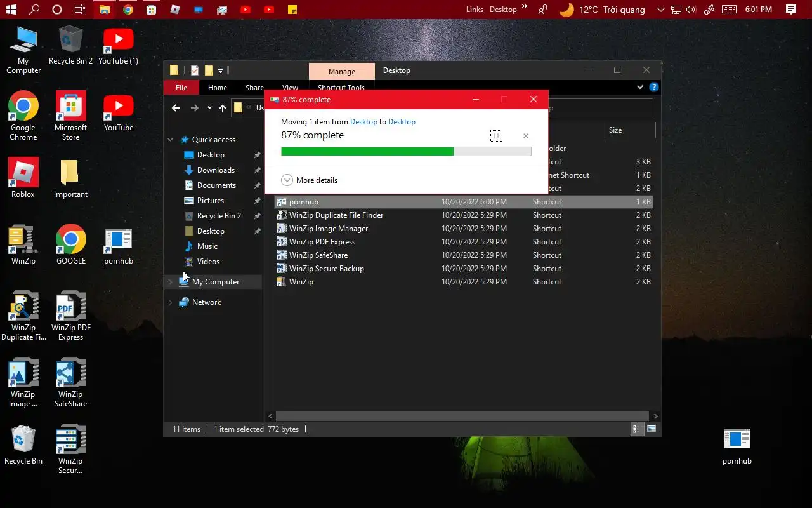This screenshot has height=508, width=812.
Task: Click the source Desktop link in dialog
Action: [363, 122]
